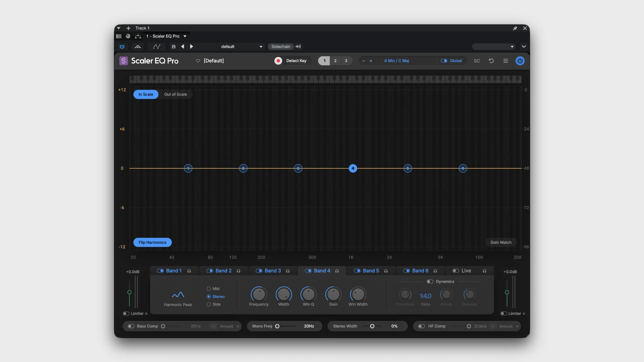Screen dimensions: 644x362
Task: Toggle Band 2 enable switch
Action: (210, 271)
